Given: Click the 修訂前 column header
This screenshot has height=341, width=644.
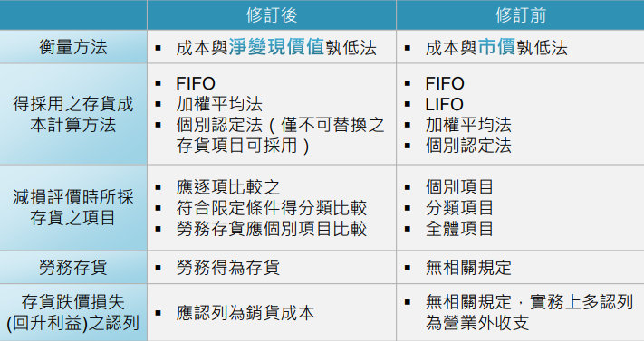Looking at the screenshot, I should point(521,15).
